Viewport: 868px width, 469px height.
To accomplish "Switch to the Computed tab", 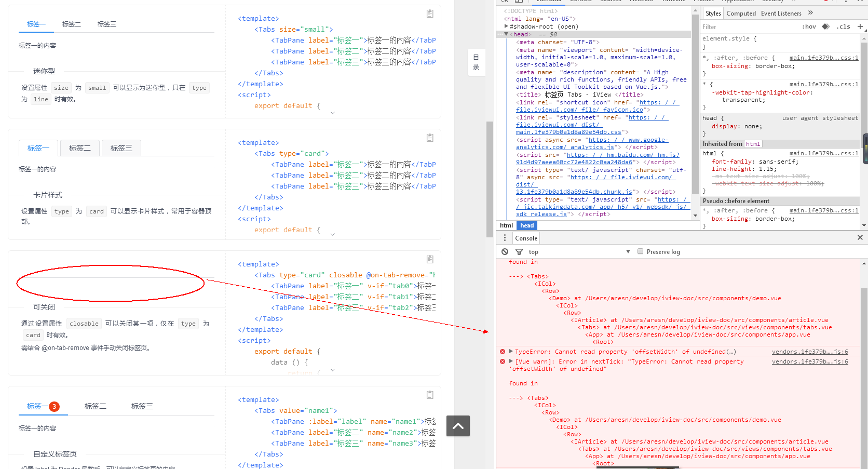I will (x=741, y=13).
